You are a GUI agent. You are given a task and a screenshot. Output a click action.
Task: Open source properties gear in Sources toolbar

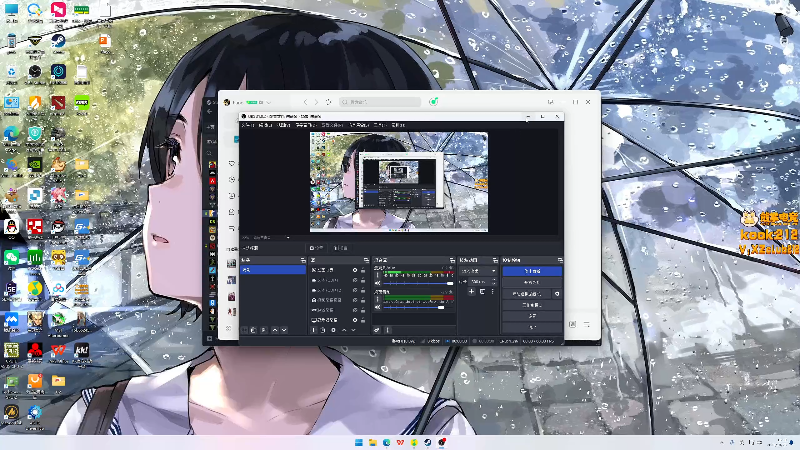334,330
